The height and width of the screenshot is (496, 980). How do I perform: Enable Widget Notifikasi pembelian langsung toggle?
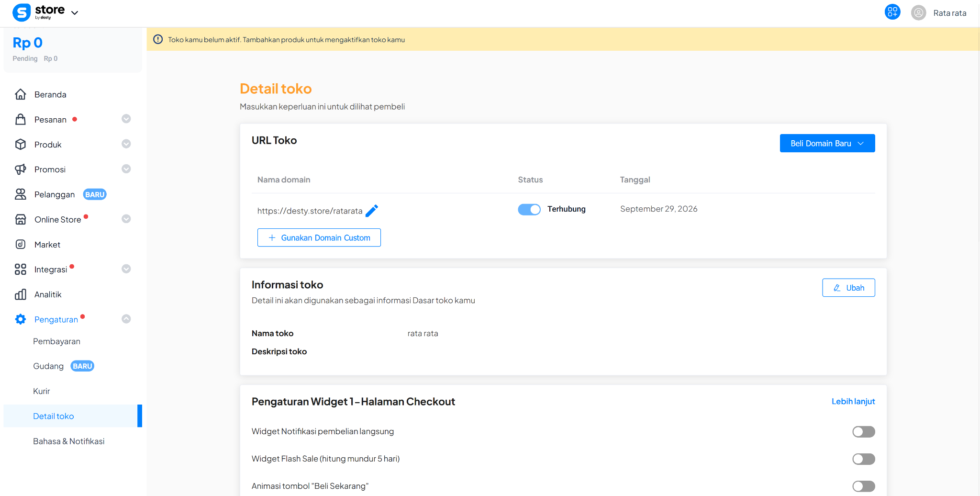coord(863,432)
